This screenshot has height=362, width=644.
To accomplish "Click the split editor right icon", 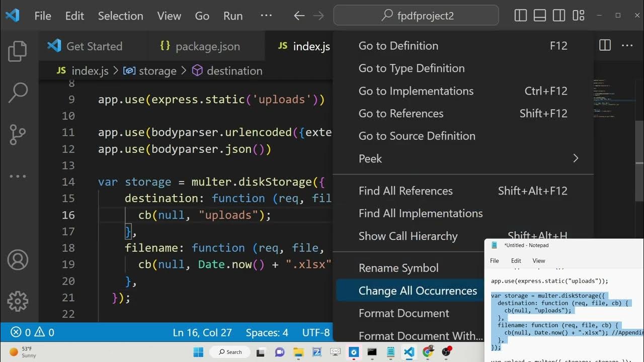I will [x=605, y=46].
